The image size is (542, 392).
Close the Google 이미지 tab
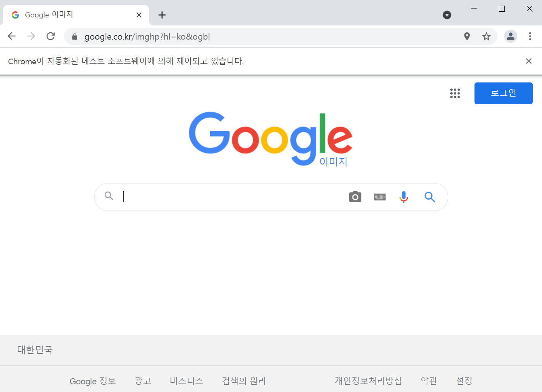[x=139, y=15]
